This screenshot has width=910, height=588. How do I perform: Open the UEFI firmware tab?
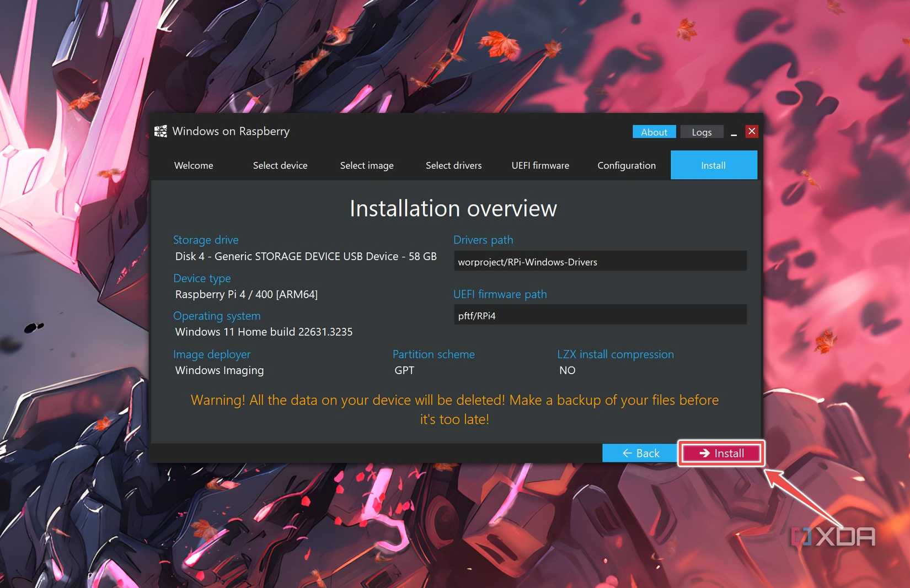tap(540, 165)
